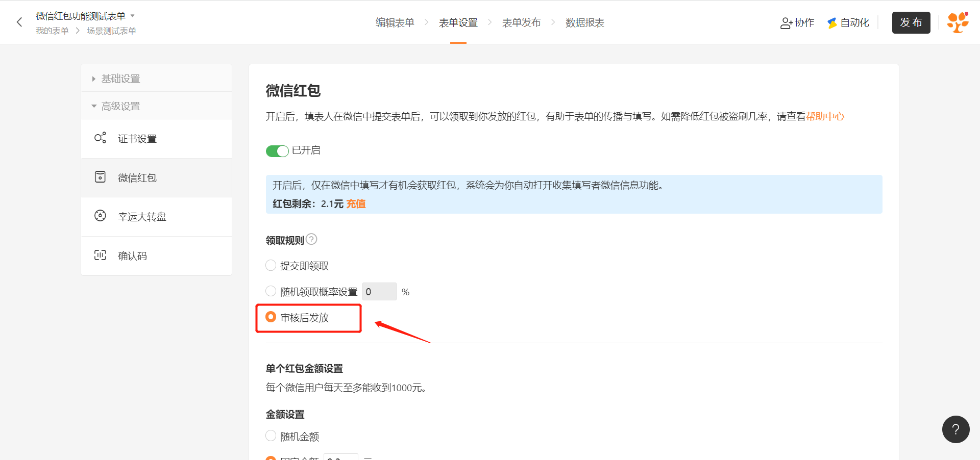This screenshot has height=460, width=980.
Task: Open 我的表单 breadcrumb link
Action: pos(52,31)
